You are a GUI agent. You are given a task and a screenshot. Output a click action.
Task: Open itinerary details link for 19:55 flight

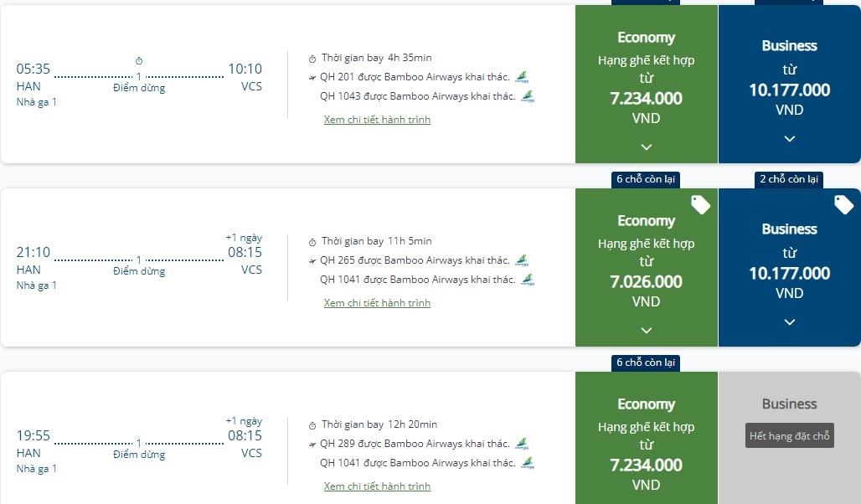click(377, 486)
